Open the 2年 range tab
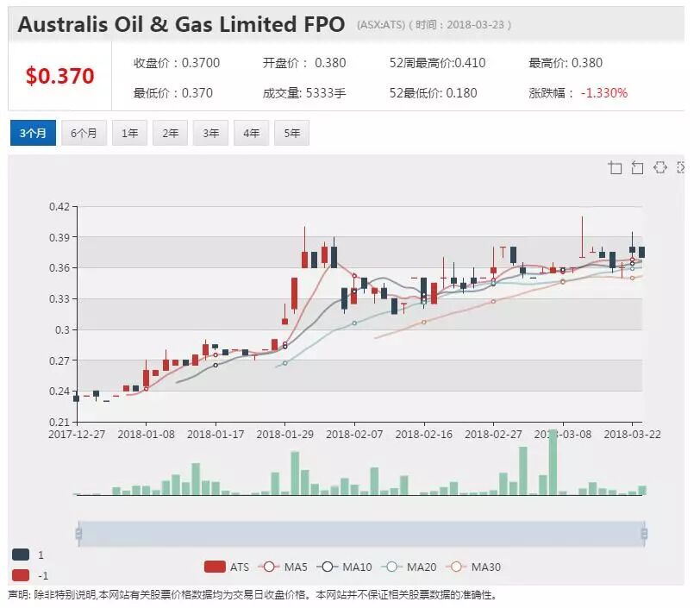Image resolution: width=700 pixels, height=608 pixels. [x=170, y=133]
